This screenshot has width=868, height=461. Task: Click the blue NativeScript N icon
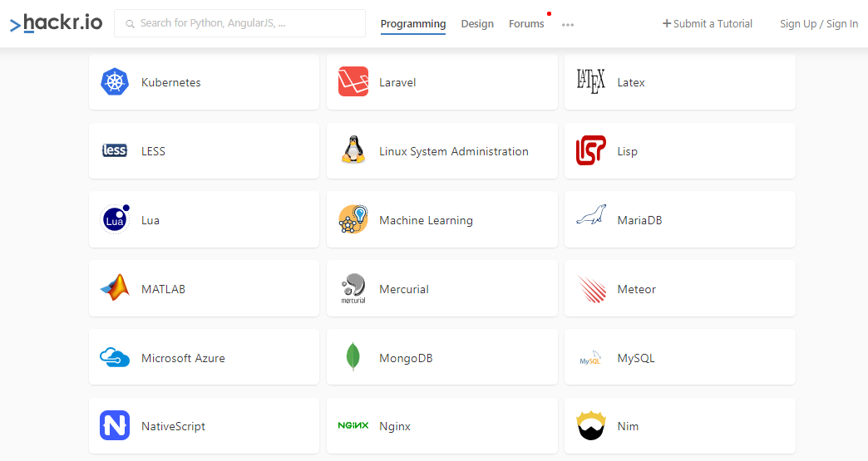115,425
